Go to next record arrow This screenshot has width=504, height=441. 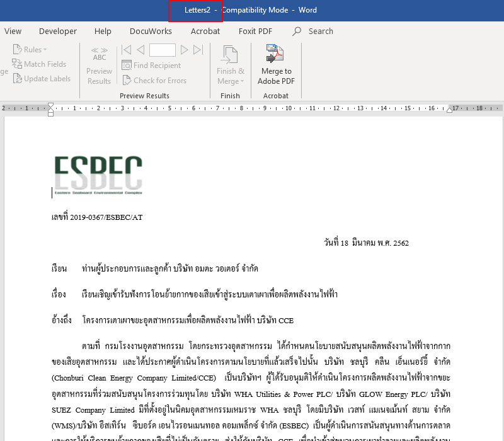pyautogui.click(x=184, y=50)
